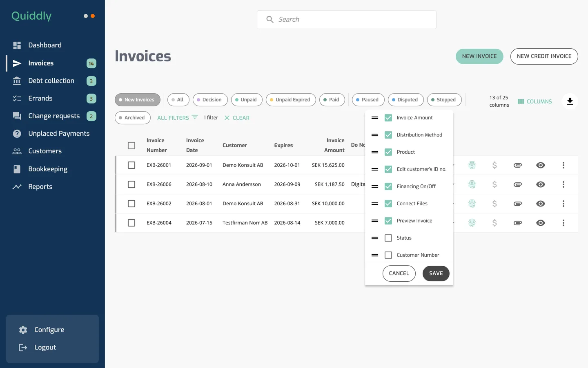
Task: Click the Customers people icon
Action: [x=17, y=151]
